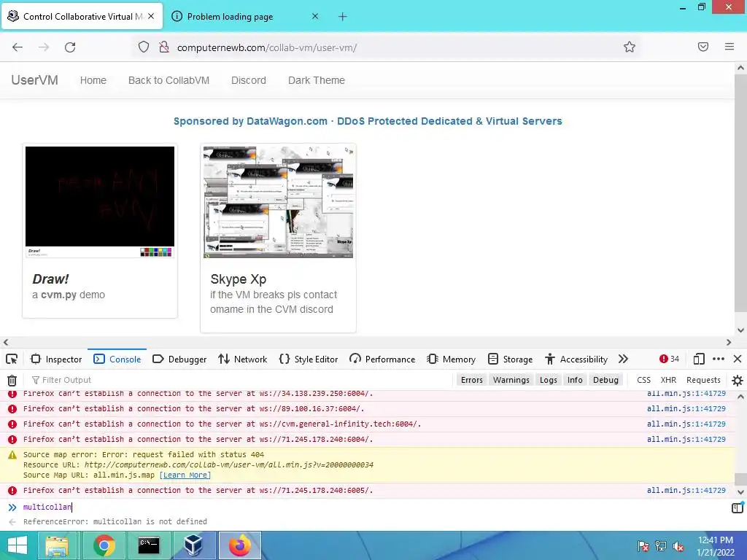Open the UserVM brand link
This screenshot has width=747, height=560.
pos(35,80)
